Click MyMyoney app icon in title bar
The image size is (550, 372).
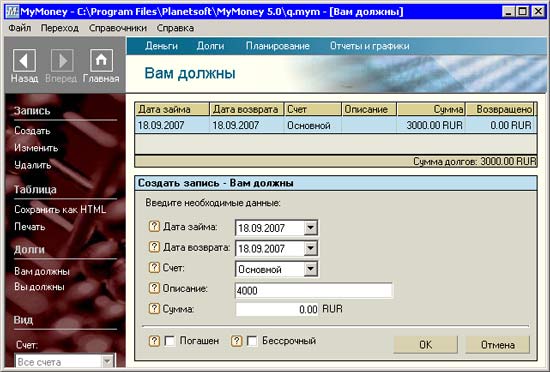13,12
